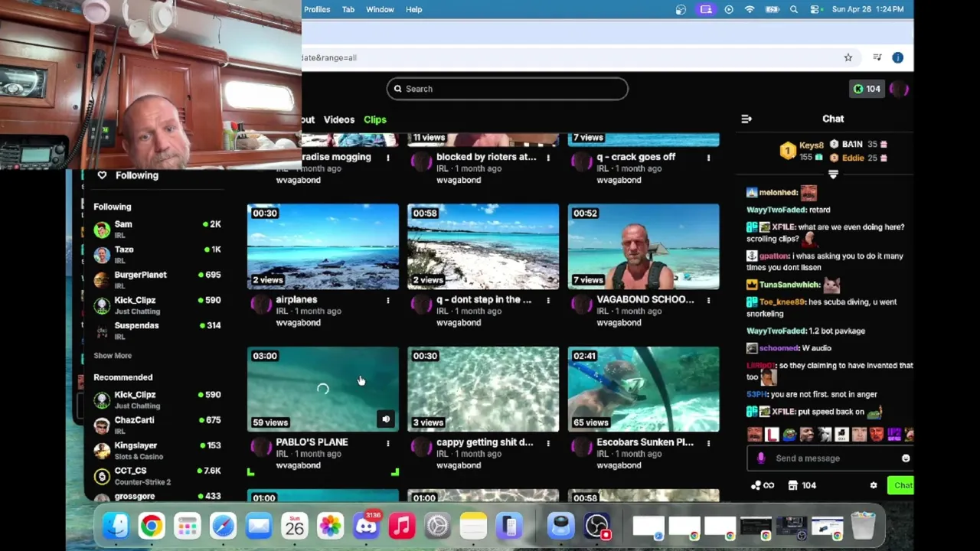Play the VAGABOND SCHOO... clip thumbnail
980x551 pixels.
(x=643, y=246)
